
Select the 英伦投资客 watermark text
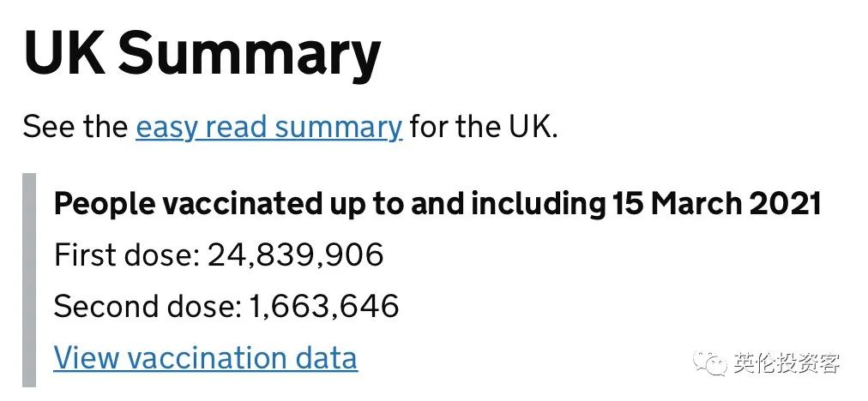click(x=786, y=363)
